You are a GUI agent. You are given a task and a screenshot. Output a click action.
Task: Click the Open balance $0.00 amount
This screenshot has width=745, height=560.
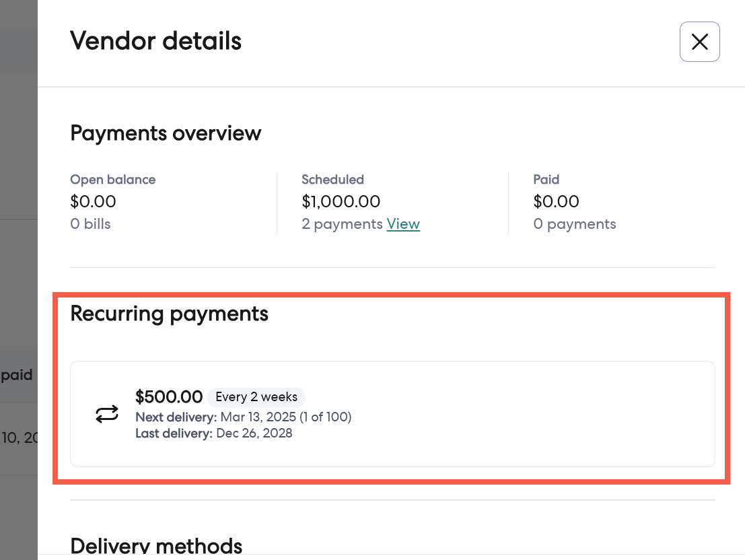(93, 201)
